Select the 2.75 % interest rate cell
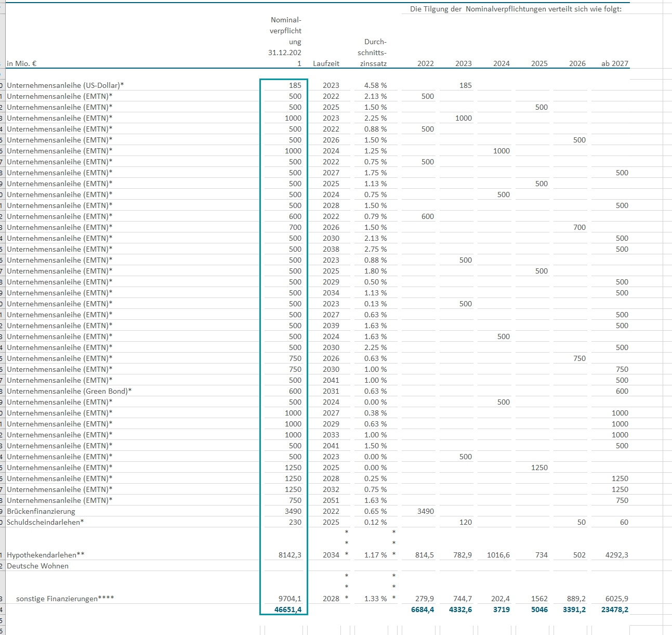The image size is (672, 635). coord(375,249)
